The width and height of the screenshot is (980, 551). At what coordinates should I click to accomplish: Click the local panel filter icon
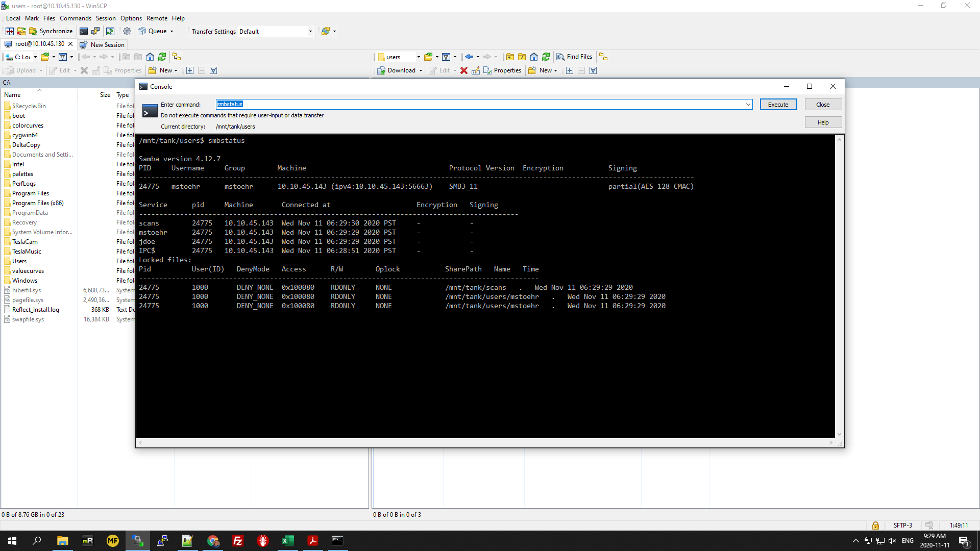click(x=63, y=57)
